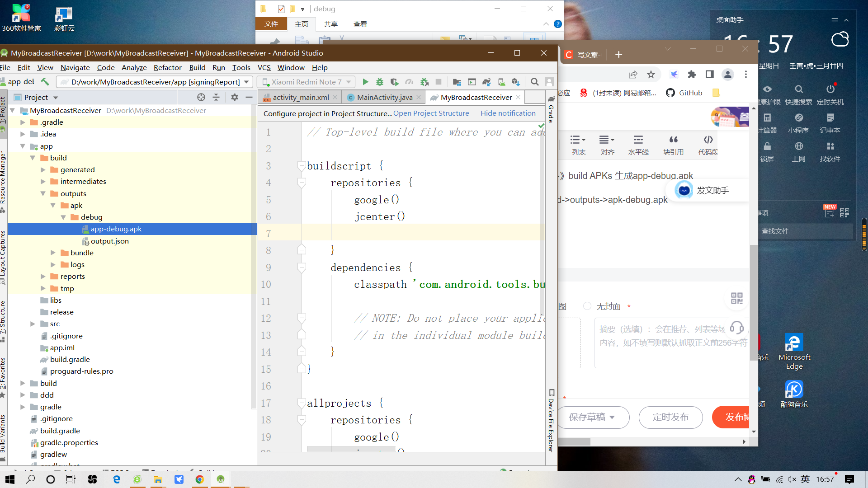
Task: Collapse the buildscript code block at line 3
Action: click(301, 166)
